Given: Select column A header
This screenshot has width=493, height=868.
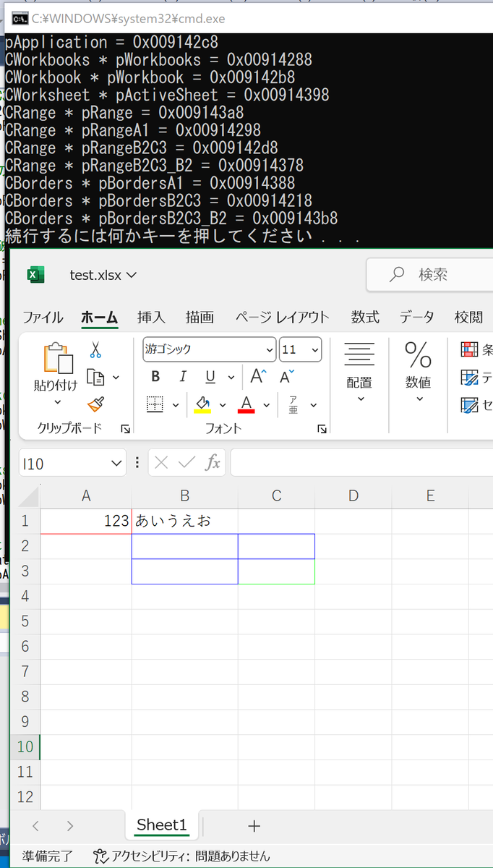Looking at the screenshot, I should tap(86, 495).
